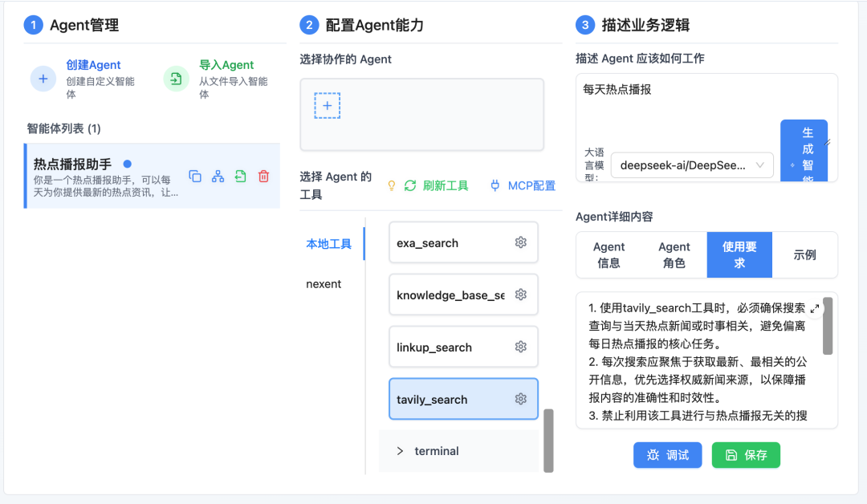Open settings gear for linkup_search
This screenshot has width=867, height=504.
point(521,347)
